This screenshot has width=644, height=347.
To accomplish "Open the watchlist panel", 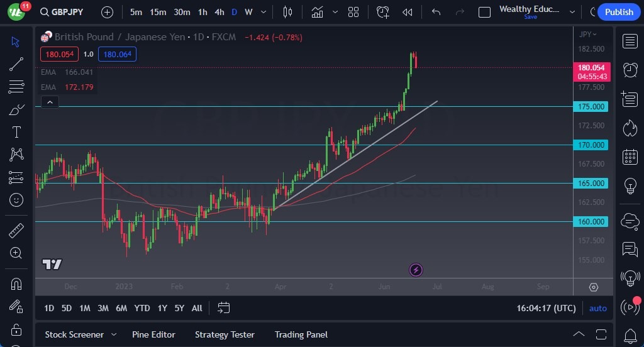I will tap(630, 41).
